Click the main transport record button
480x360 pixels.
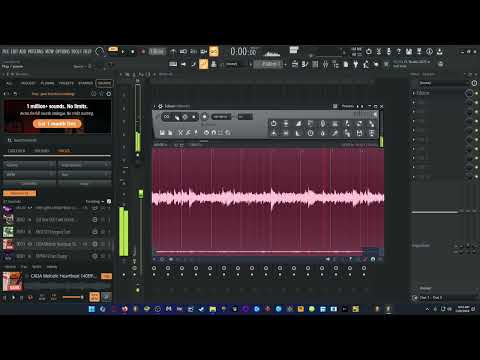tap(143, 52)
